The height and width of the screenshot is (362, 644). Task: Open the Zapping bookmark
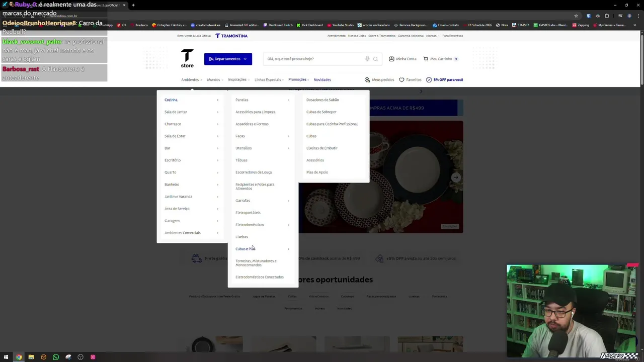click(x=581, y=25)
